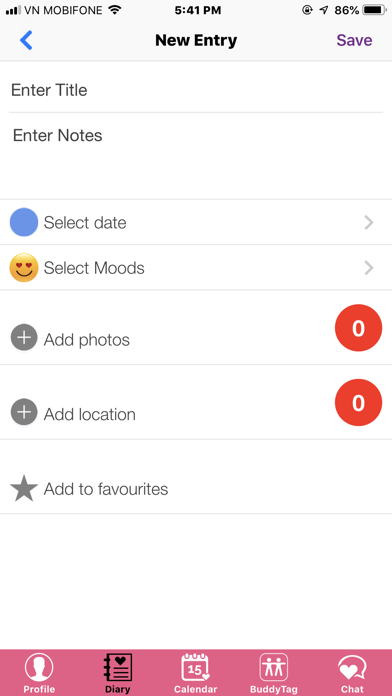Viewport: 392px width, 696px height.
Task: Open the Diary notebook icon
Action: pos(118,667)
